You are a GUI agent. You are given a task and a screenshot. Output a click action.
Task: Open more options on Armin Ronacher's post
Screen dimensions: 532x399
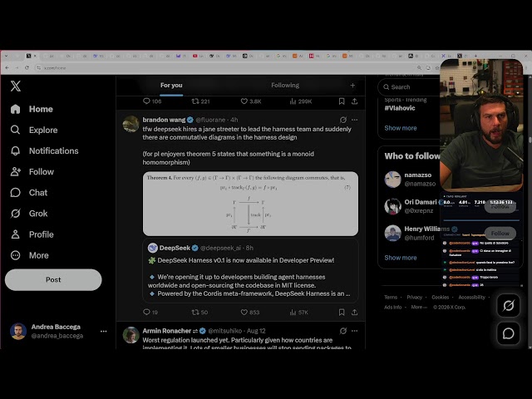355,331
